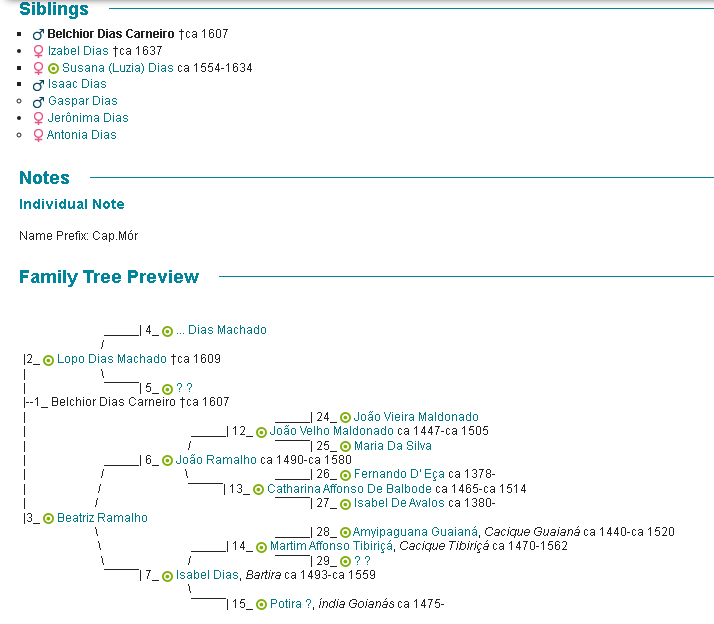Screen dimensions: 714x624
Task: Open Gaspar Dias profile link
Action: click(82, 101)
